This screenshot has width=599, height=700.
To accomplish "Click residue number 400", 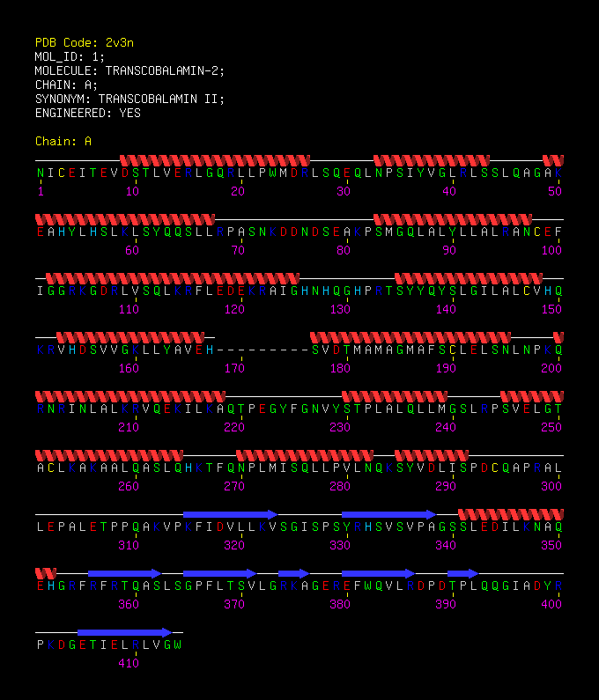I will point(551,604).
